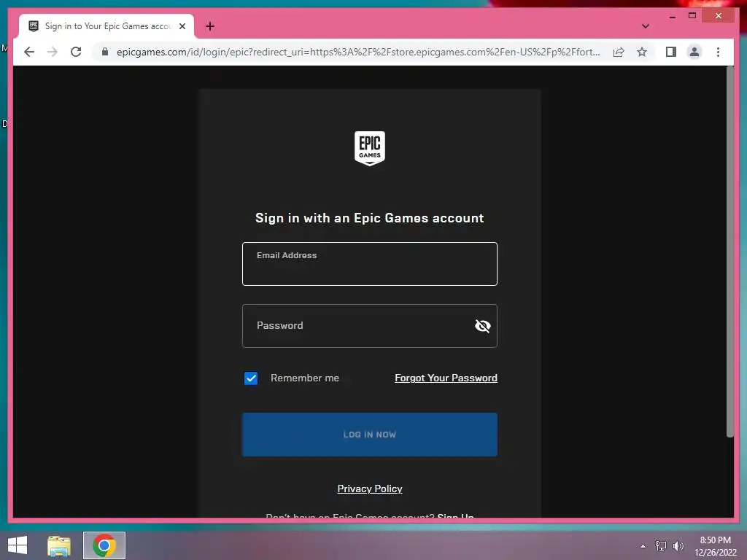Open the Chrome three-dot menu
Viewport: 747px width, 560px height.
718,52
